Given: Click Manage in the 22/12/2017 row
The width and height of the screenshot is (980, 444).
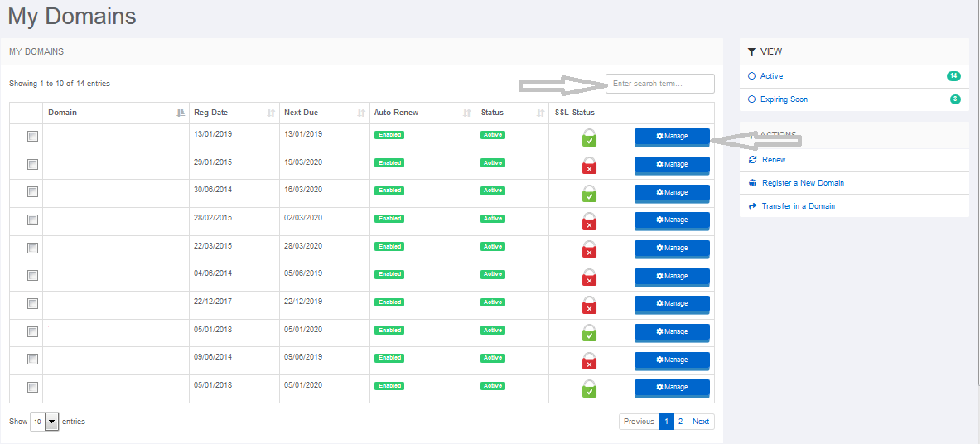Looking at the screenshot, I should (672, 305).
